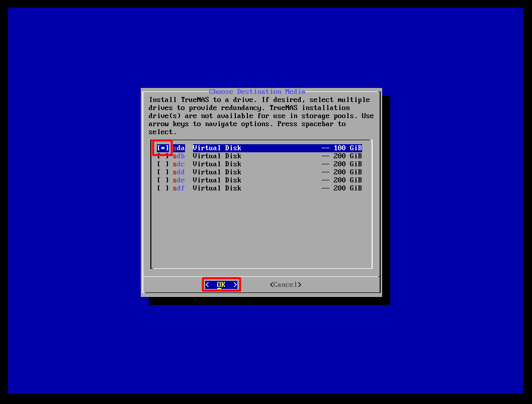The image size is (532, 404).
Task: Select the sdb device name
Action: coord(179,156)
